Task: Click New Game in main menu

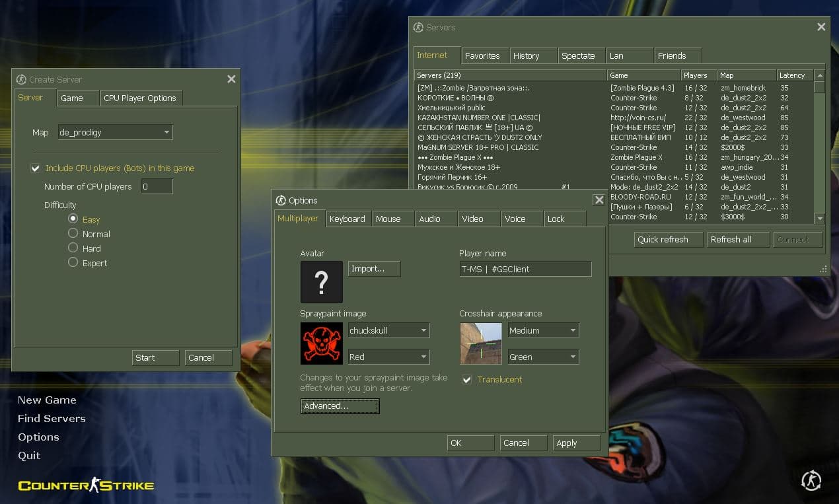Action: point(47,400)
